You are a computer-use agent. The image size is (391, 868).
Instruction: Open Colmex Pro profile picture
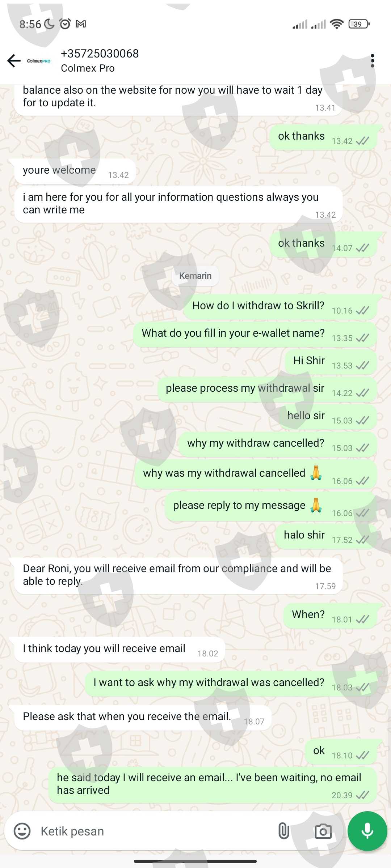tap(39, 61)
